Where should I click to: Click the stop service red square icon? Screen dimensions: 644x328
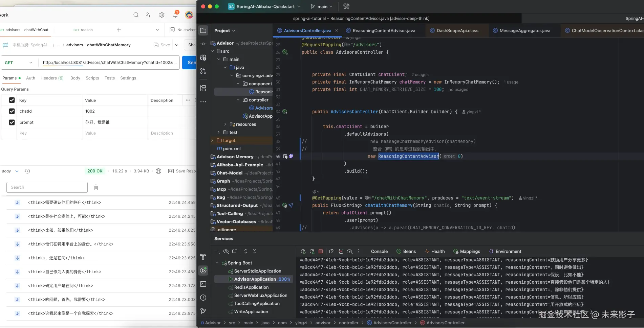coord(321,251)
